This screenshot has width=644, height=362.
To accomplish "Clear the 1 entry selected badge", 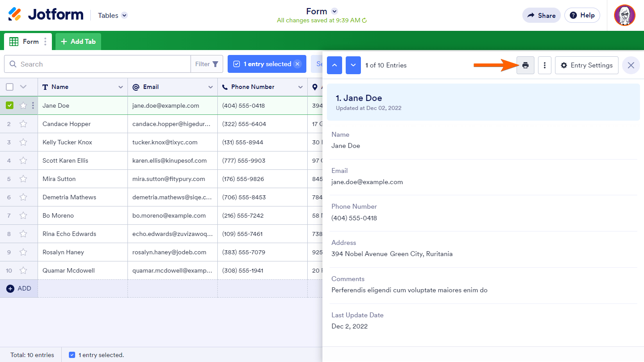I will pos(297,64).
